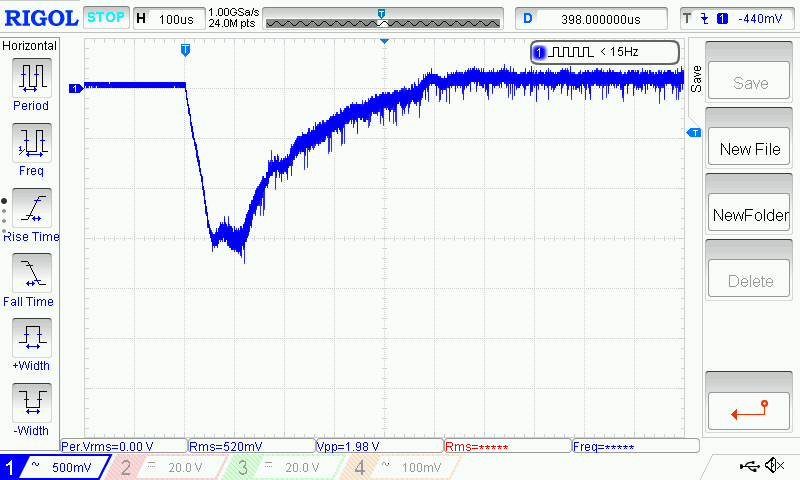Image resolution: width=800 pixels, height=480 pixels.
Task: Open the trigger level -440mV setting
Action: click(x=736, y=18)
